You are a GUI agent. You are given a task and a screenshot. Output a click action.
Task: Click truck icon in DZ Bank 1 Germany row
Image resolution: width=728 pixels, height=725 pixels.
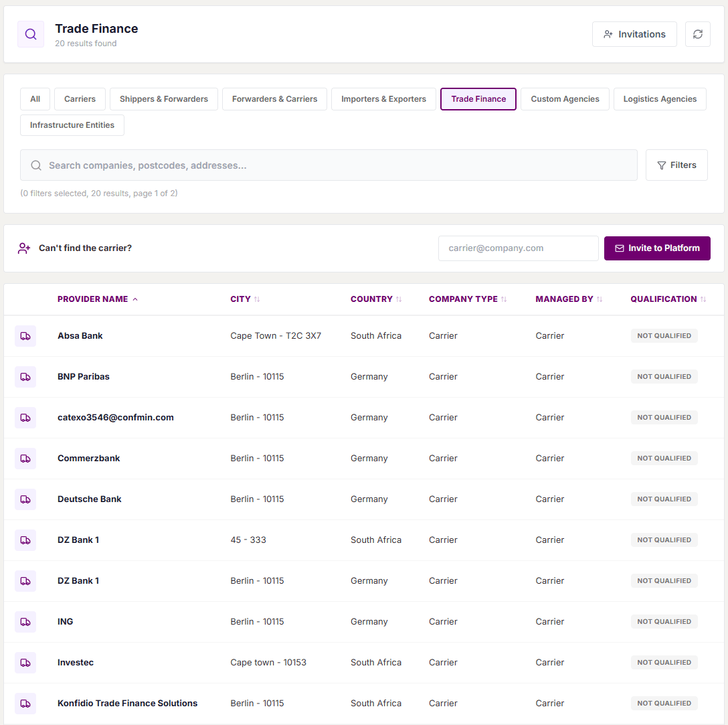(25, 581)
